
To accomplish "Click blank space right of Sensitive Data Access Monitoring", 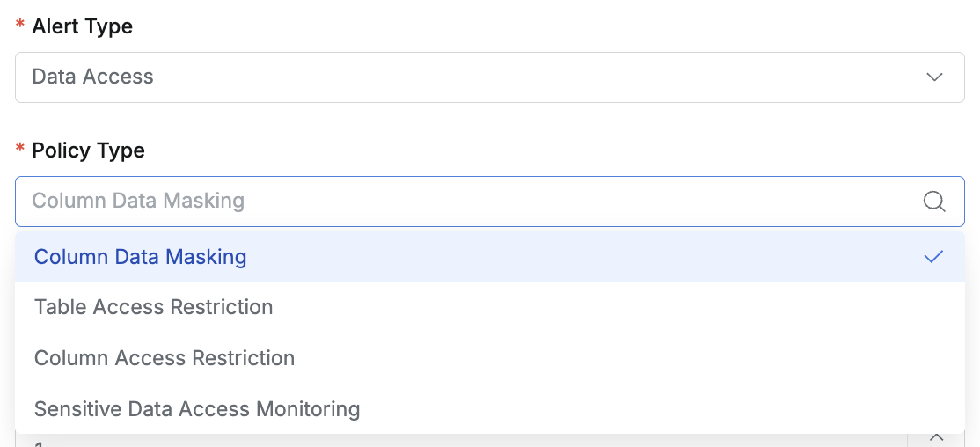I will pyautogui.click(x=660, y=409).
